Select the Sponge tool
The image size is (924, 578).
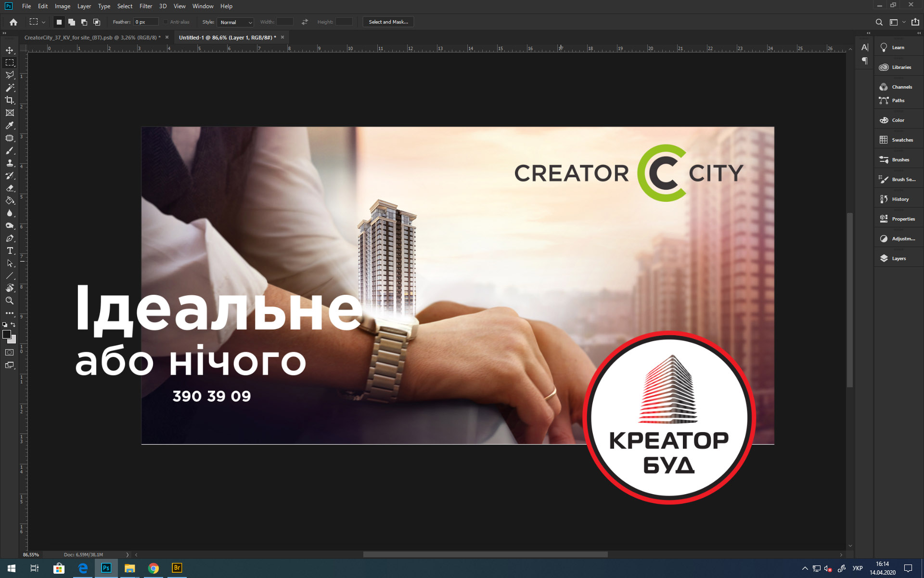tap(10, 226)
